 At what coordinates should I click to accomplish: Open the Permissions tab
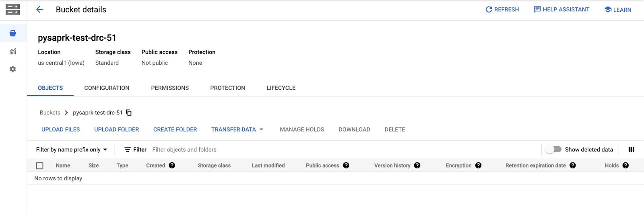[170, 88]
